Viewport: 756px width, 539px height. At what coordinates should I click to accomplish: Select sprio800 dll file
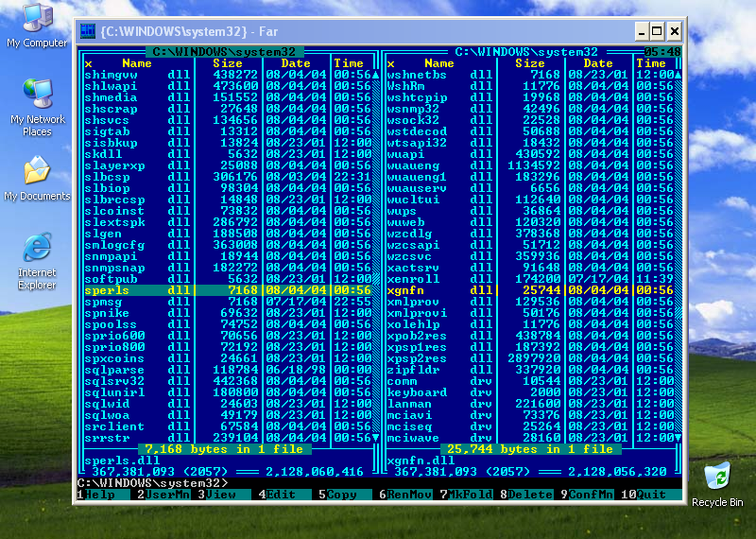point(228,347)
